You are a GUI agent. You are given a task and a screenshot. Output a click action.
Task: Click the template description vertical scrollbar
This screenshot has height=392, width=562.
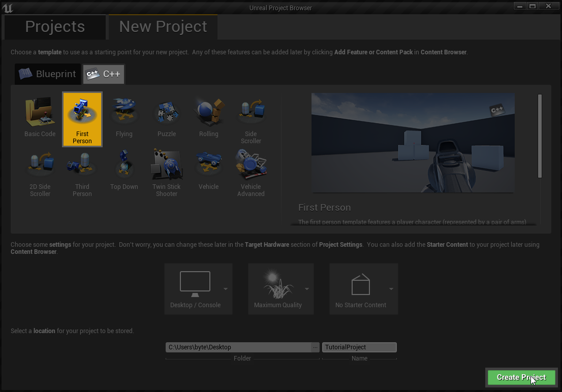(540, 136)
